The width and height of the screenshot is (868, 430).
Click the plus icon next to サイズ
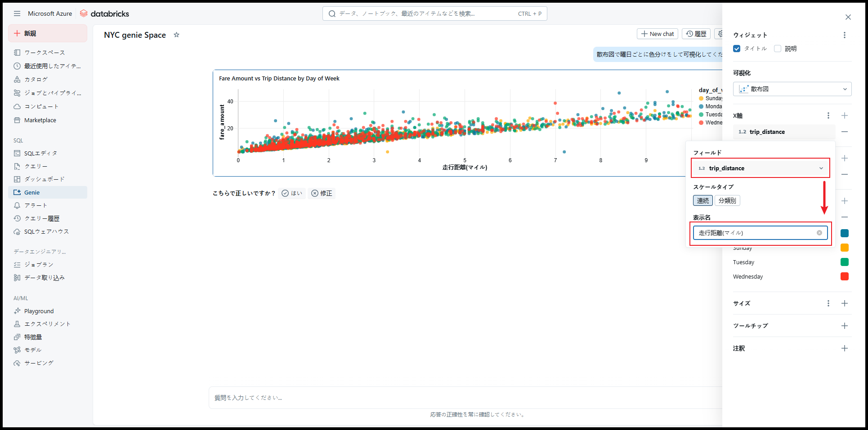(844, 303)
